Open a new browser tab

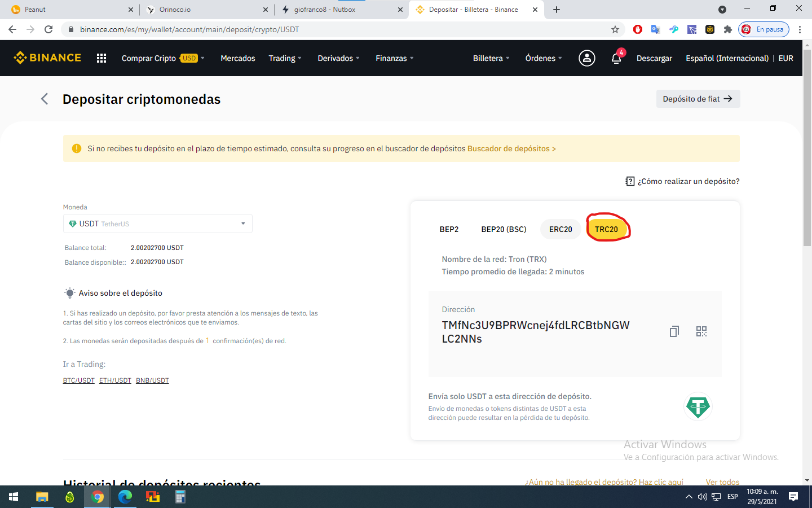click(x=557, y=10)
